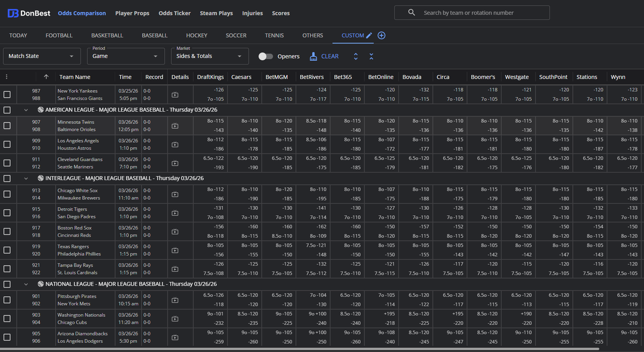Open details icon for Red Sox-Reds game
The width and height of the screenshot is (644, 352).
click(x=175, y=232)
